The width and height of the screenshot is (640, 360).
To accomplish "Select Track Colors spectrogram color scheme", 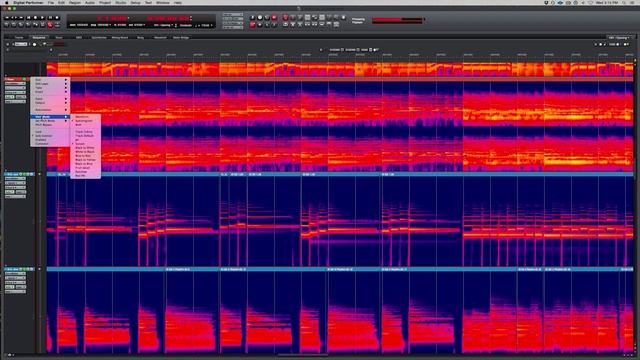I will (x=85, y=132).
